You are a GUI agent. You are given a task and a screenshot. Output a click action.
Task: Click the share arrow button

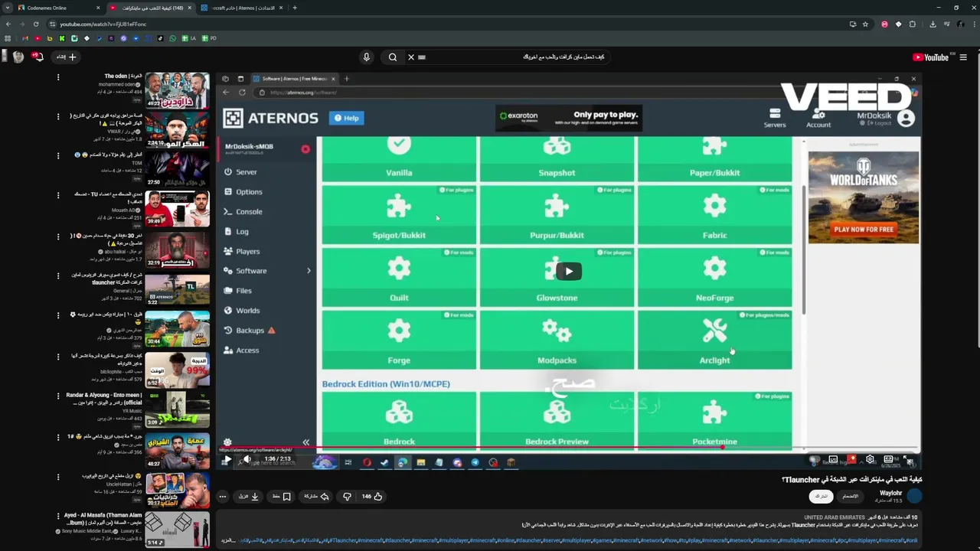coord(316,497)
